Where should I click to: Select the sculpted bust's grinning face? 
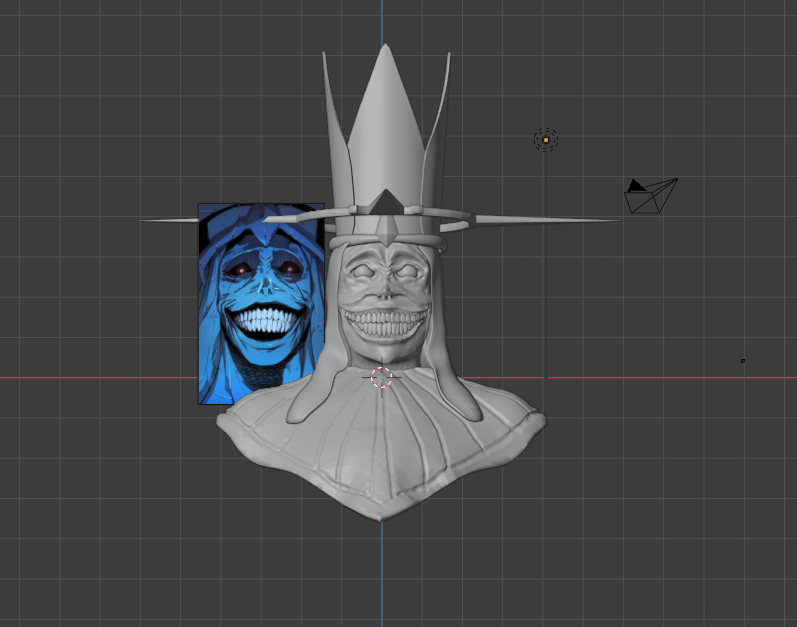tap(385, 302)
